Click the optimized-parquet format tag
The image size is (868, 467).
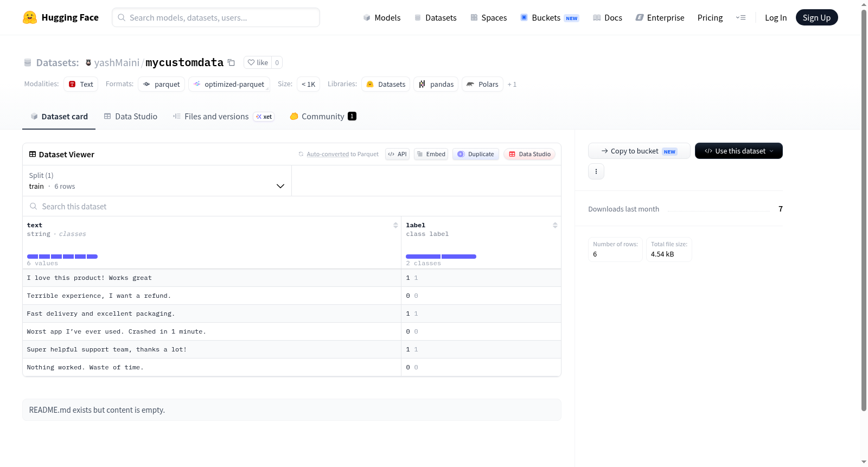229,84
